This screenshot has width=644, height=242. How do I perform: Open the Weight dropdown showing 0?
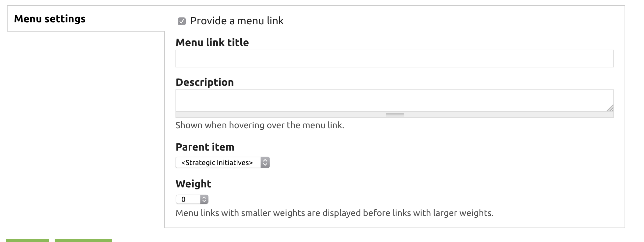point(192,199)
